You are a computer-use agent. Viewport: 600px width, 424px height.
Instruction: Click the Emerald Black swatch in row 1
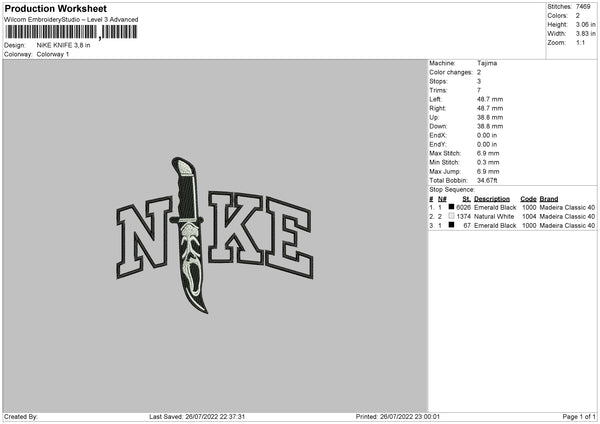tap(451, 207)
